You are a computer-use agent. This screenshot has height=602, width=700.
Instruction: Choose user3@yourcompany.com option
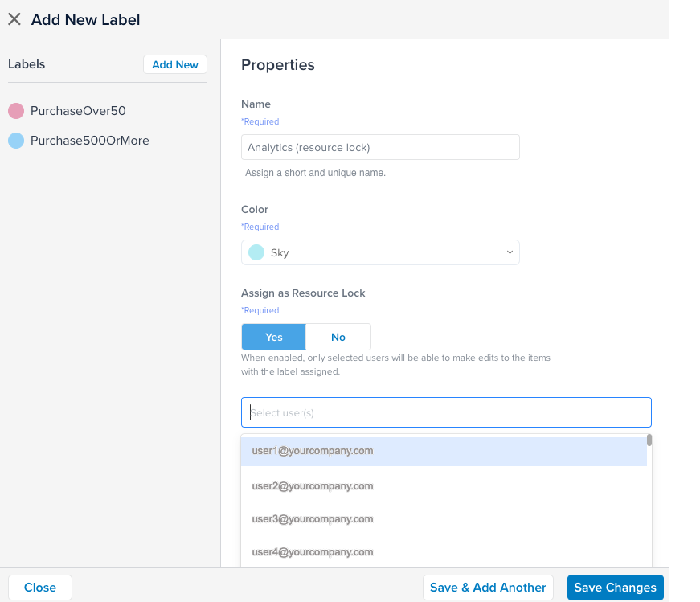(x=313, y=519)
